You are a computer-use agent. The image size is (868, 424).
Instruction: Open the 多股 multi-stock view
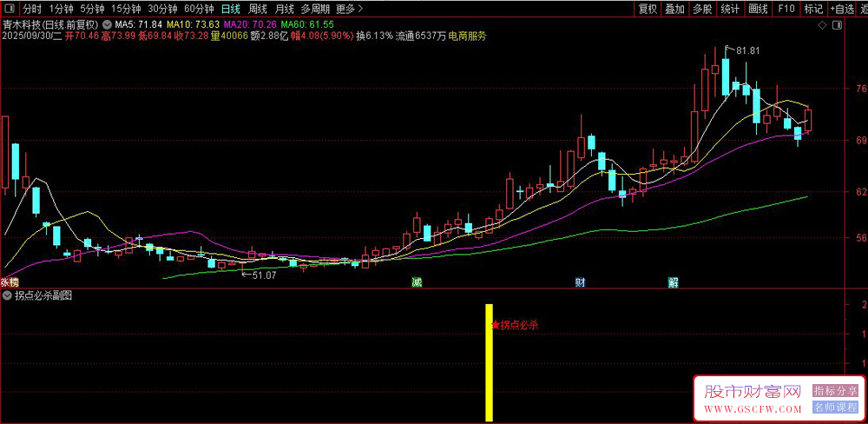(x=702, y=9)
